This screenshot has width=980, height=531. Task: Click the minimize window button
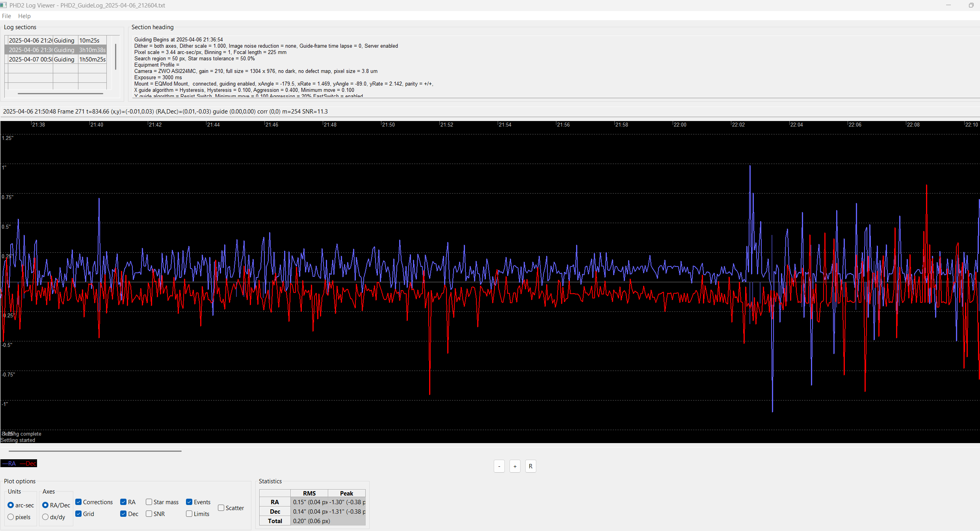(948, 5)
